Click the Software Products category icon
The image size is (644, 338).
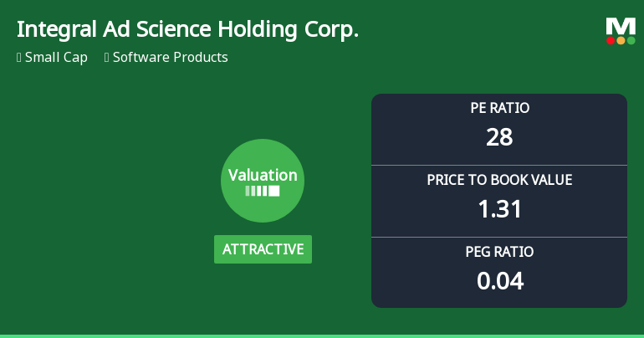coord(106,58)
